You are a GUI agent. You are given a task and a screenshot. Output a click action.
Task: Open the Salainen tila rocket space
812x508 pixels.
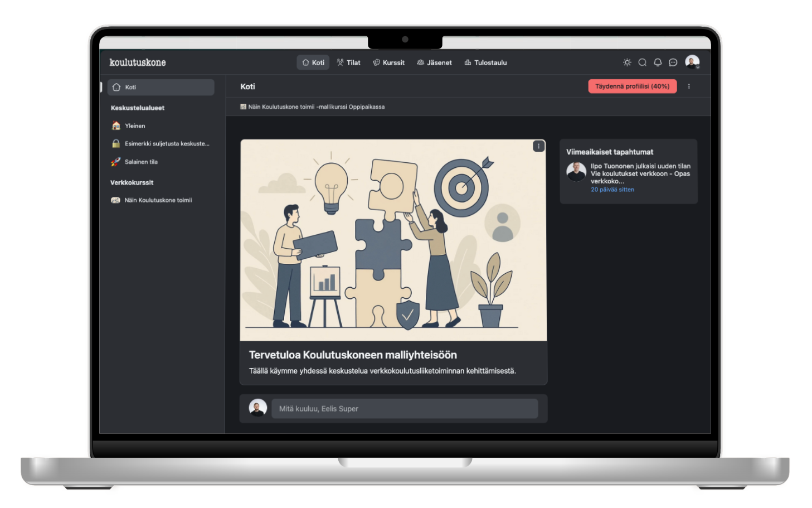click(x=141, y=162)
